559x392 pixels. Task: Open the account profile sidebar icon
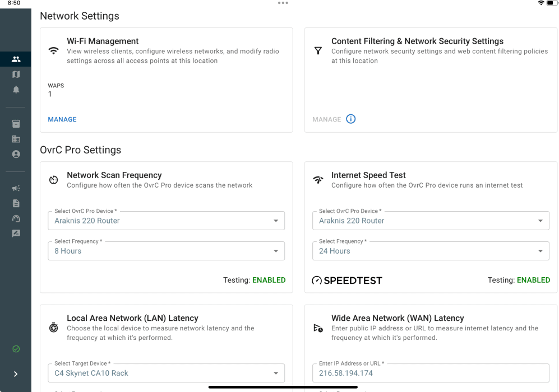tap(16, 154)
